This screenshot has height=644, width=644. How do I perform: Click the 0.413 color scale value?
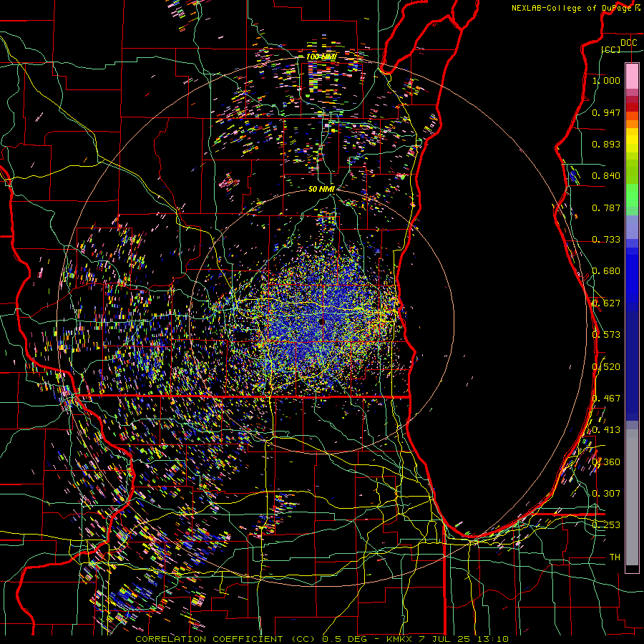pyautogui.click(x=606, y=430)
